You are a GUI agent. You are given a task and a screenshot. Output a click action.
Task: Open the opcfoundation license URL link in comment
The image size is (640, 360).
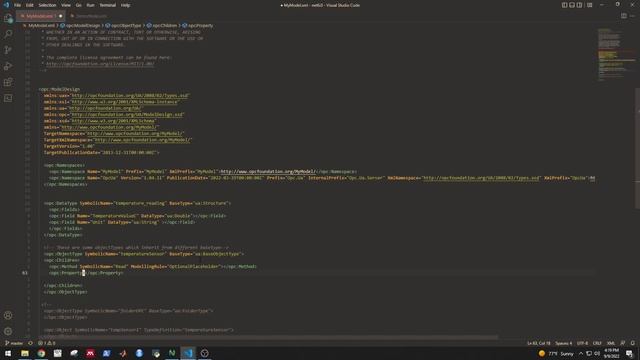tap(100, 64)
